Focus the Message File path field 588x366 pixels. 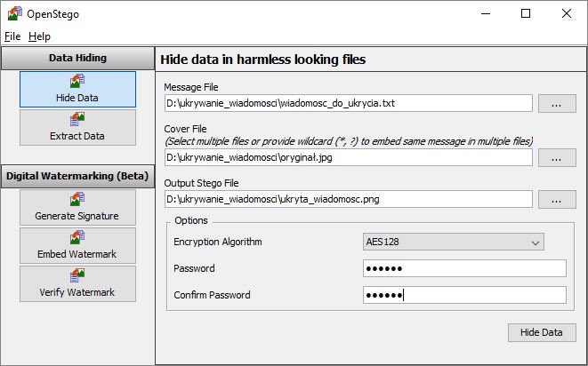click(x=348, y=103)
